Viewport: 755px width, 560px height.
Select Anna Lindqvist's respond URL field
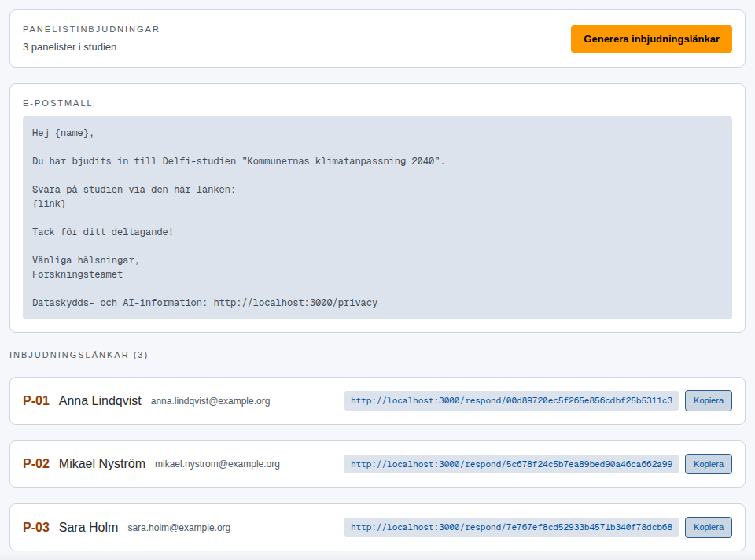[511, 400]
